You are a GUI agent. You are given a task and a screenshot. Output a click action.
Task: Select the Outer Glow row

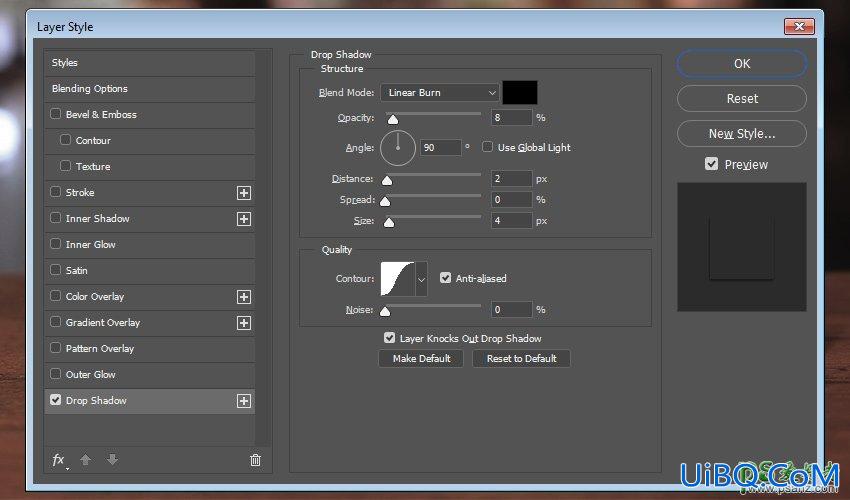[x=149, y=375]
